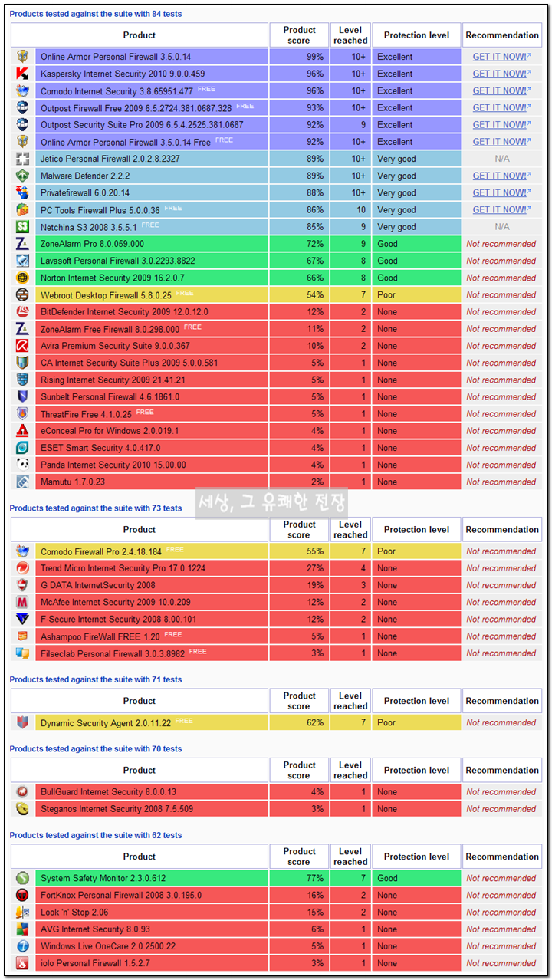552x980 pixels.
Task: Click the ThreatFire Free 4.1.0.25 icon
Action: 23,414
